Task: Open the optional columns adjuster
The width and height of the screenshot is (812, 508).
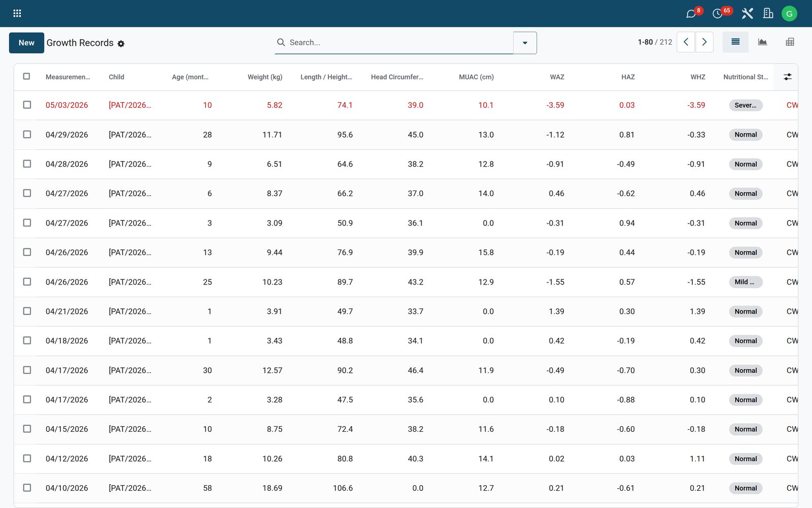Action: 787,77
